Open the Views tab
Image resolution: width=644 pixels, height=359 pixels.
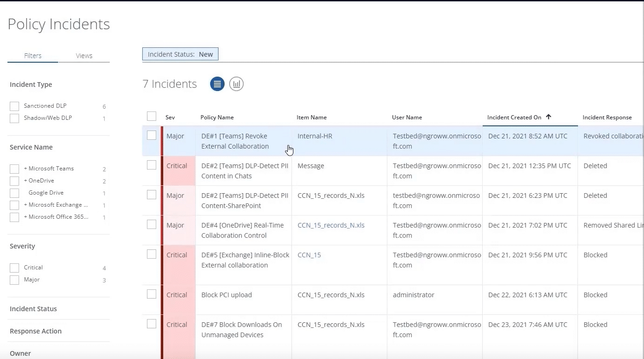(x=84, y=56)
